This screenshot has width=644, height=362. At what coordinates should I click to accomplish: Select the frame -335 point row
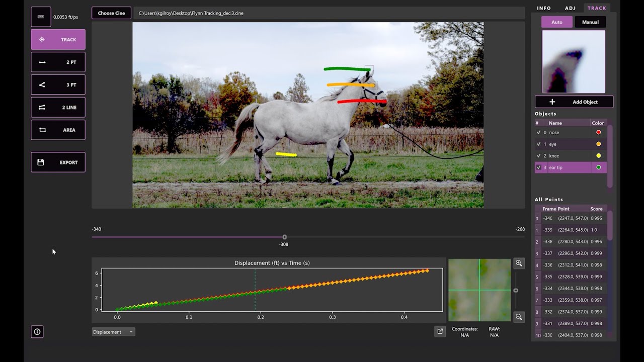click(x=571, y=277)
